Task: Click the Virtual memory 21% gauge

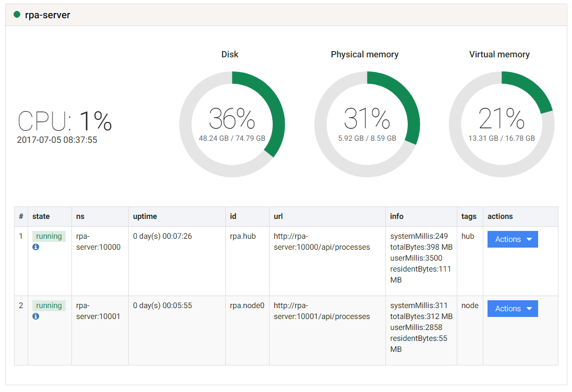Action: pyautogui.click(x=502, y=125)
